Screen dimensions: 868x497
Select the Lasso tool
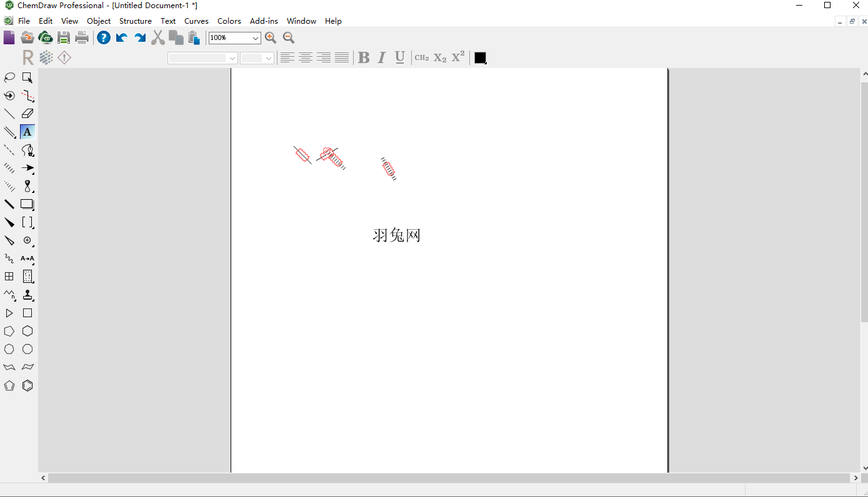pos(9,77)
